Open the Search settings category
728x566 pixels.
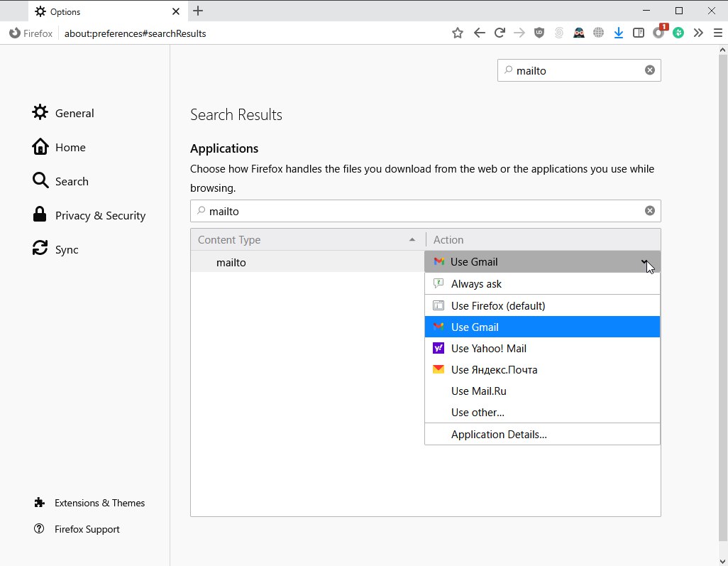(x=60, y=181)
